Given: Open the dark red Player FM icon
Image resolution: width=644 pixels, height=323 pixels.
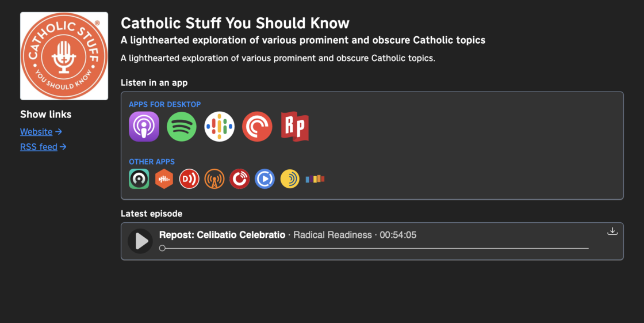Looking at the screenshot, I should click(x=239, y=179).
